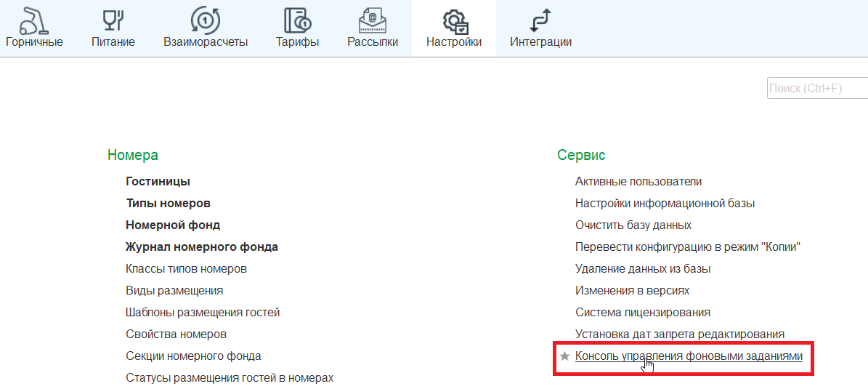Open Виды размещения link
868x389 pixels.
tap(174, 290)
